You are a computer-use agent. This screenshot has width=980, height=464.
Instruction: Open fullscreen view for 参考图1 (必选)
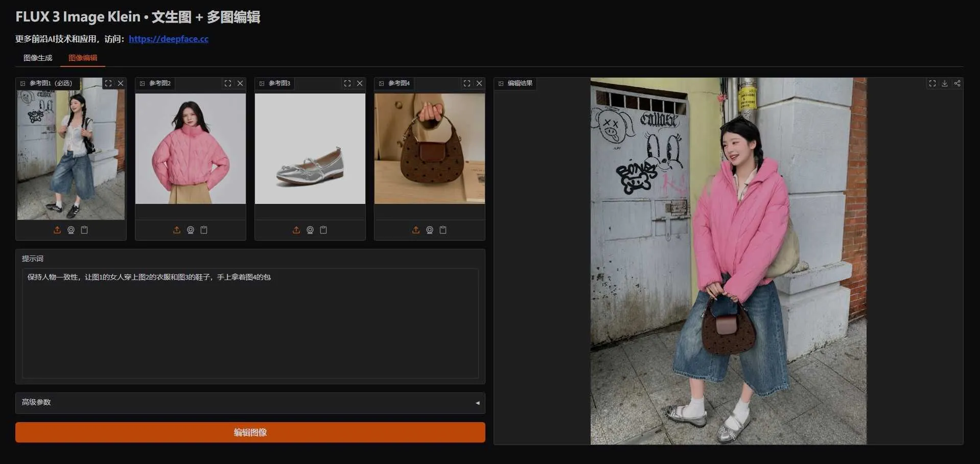point(108,83)
